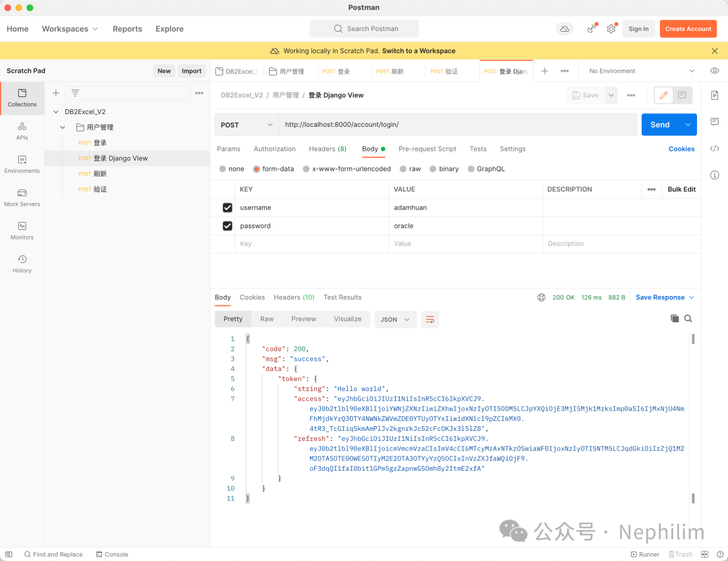Click the wrap lines icon in response

point(430,320)
